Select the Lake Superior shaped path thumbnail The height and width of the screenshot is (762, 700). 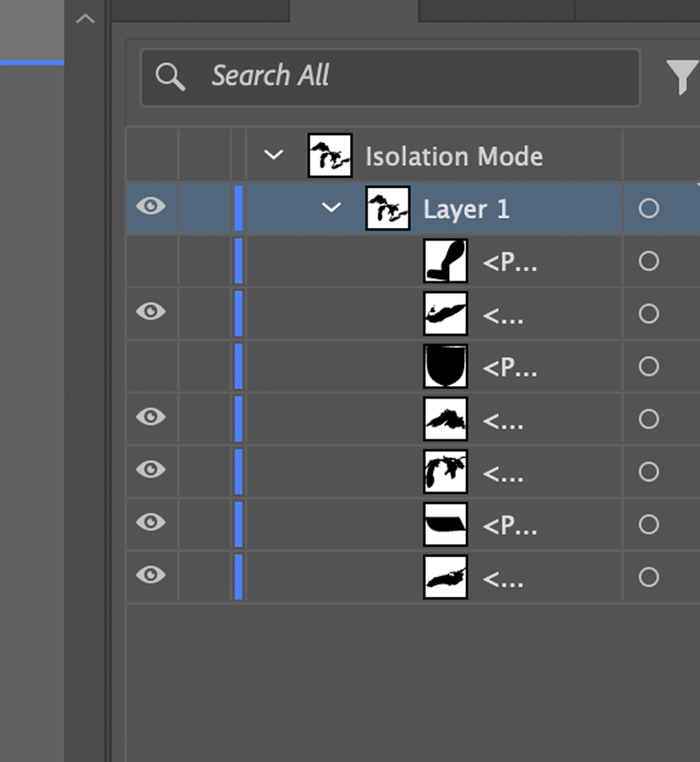coord(445,419)
